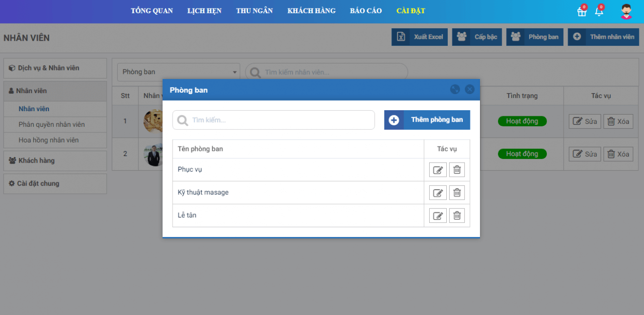Viewport: 644px width, 315px height.
Task: Focus the Tìm kiếm field in dialog
Action: point(274,120)
